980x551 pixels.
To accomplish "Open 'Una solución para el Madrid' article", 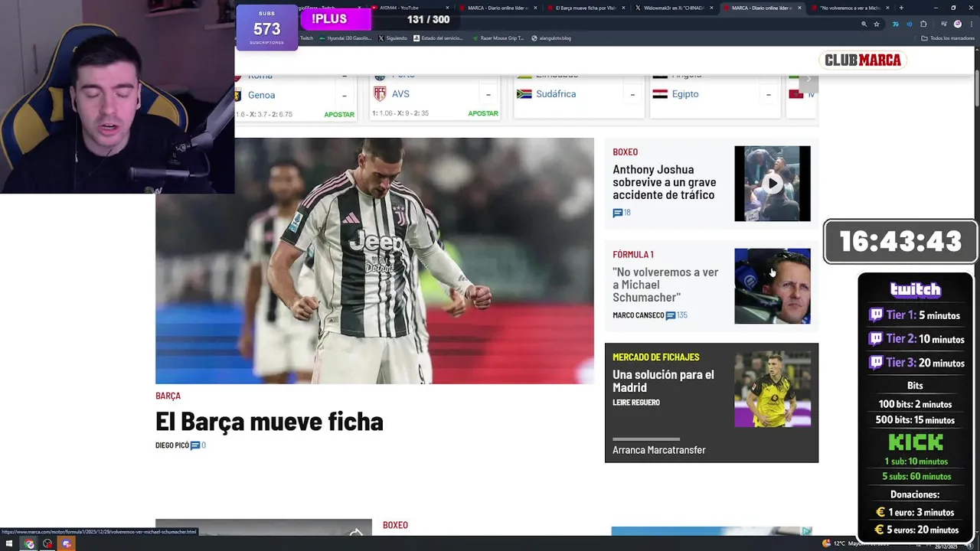I will click(x=663, y=380).
